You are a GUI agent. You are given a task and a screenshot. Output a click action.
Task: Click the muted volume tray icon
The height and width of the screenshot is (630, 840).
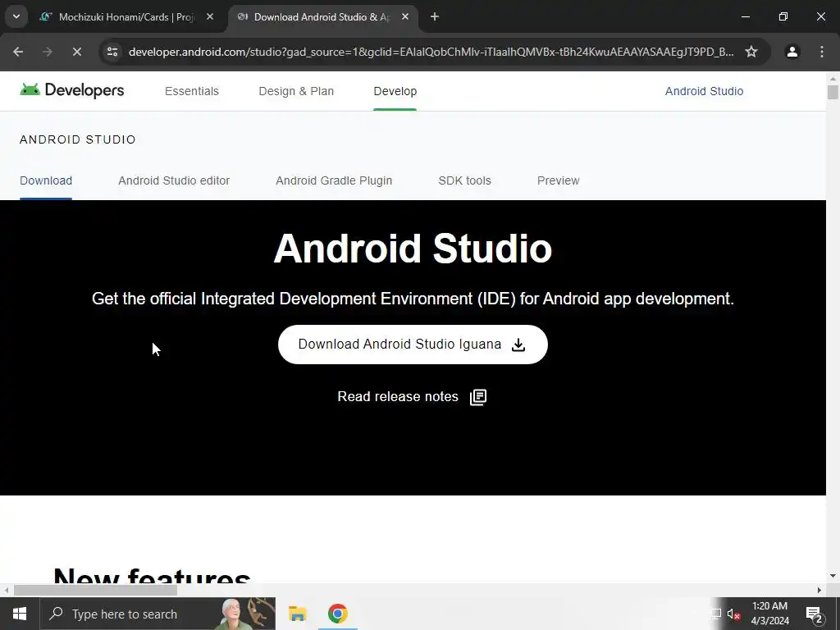(x=733, y=614)
